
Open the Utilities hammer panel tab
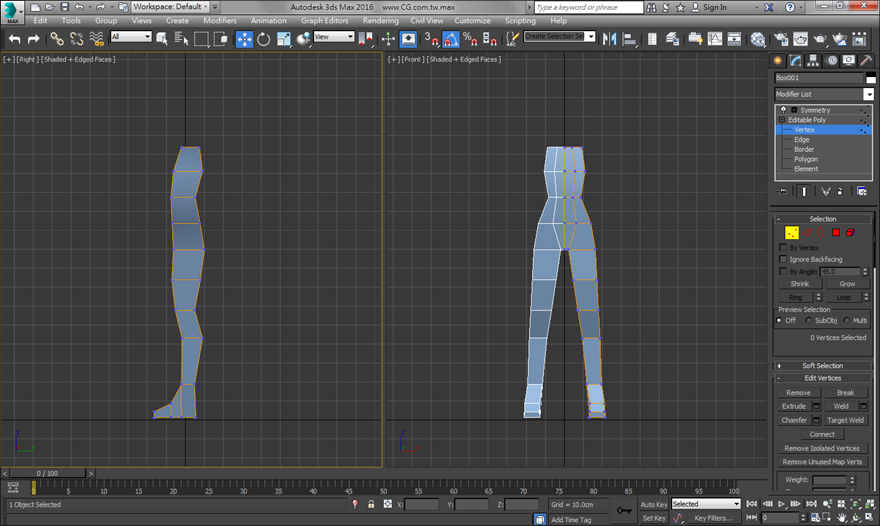866,60
